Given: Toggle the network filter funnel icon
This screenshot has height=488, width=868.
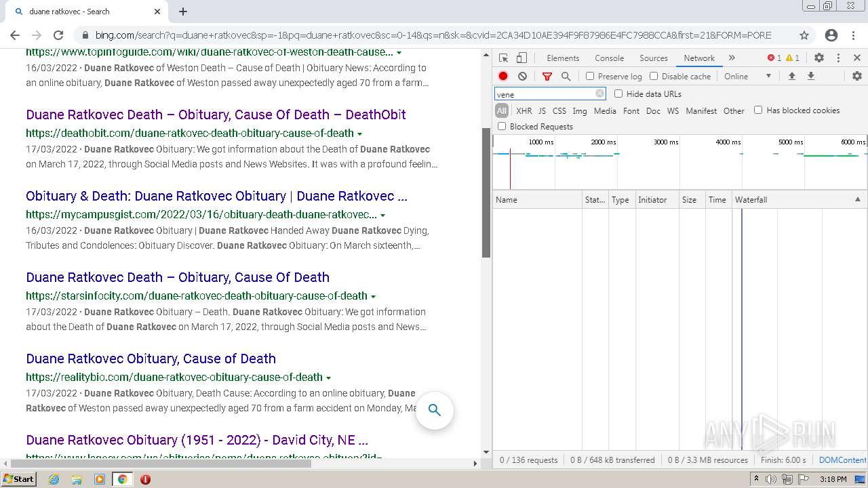Looking at the screenshot, I should (x=547, y=77).
